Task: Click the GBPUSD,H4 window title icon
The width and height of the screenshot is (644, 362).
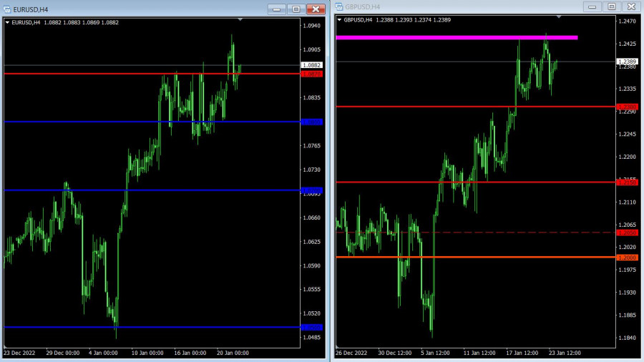Action: click(x=339, y=6)
